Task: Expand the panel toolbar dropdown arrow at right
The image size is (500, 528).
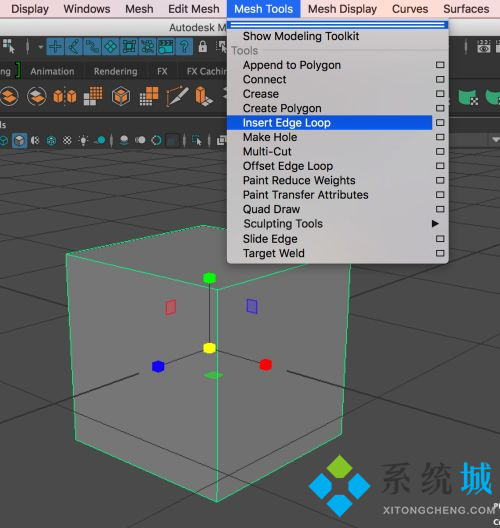Action: (x=496, y=139)
